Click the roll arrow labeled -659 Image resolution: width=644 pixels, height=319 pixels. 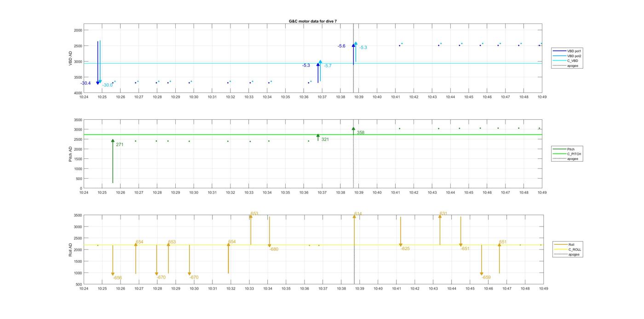click(482, 260)
